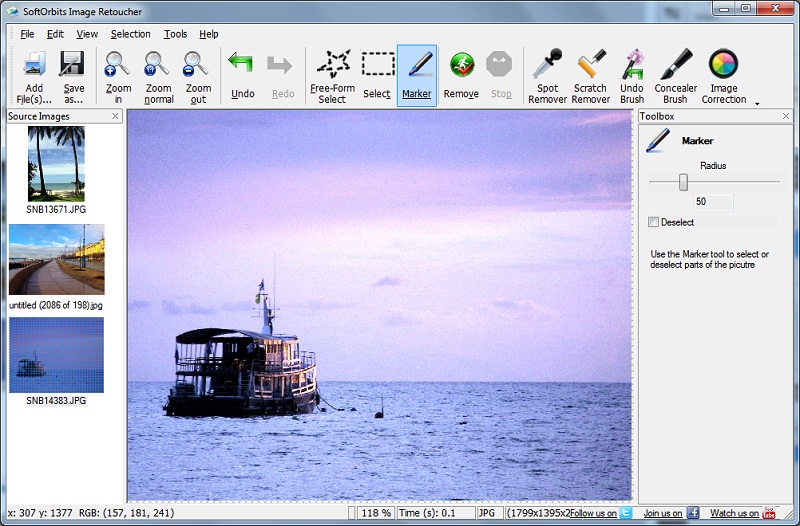The height and width of the screenshot is (526, 800).
Task: Follow the 'Follow us on' link
Action: coord(593,513)
